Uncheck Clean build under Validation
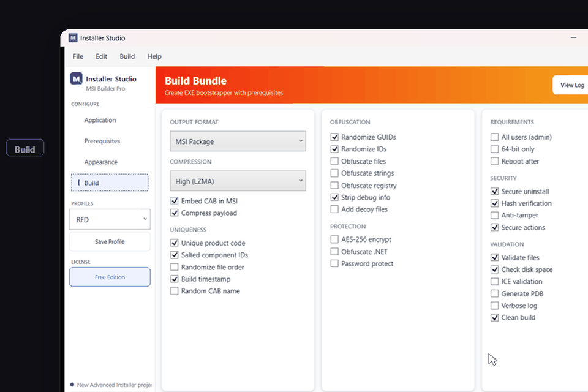Viewport: 588px width, 392px height. [x=494, y=317]
